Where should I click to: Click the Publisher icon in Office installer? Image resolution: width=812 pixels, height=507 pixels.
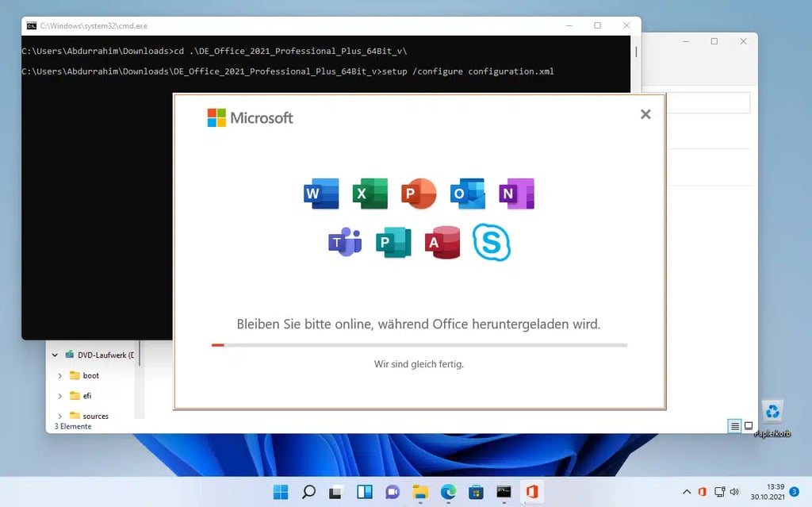click(393, 241)
